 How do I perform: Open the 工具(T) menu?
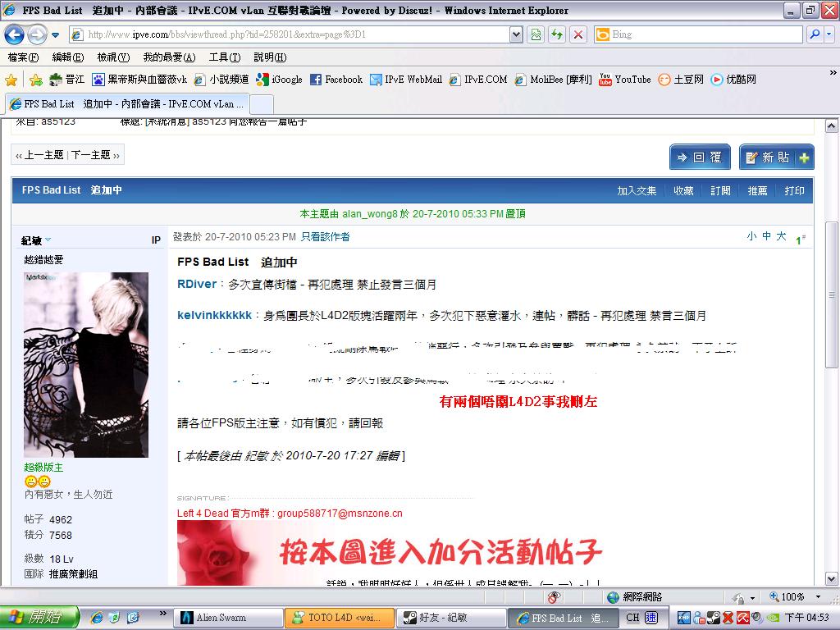[x=225, y=57]
